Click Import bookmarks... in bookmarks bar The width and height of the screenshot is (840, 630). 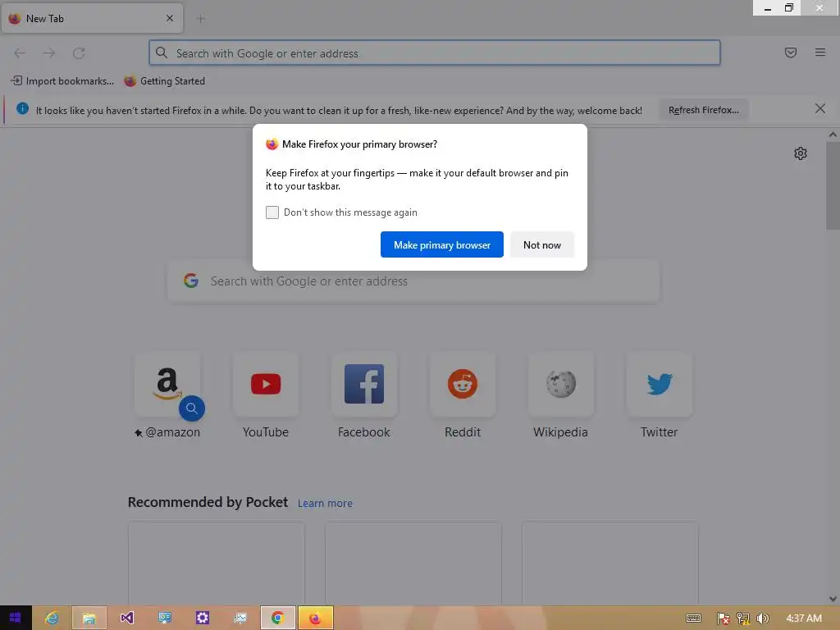pos(62,81)
